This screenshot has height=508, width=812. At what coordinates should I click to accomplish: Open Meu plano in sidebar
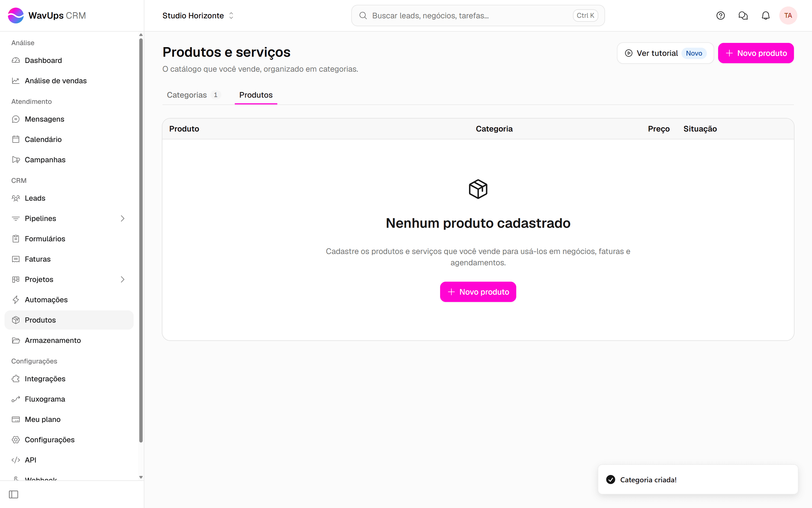coord(69,419)
